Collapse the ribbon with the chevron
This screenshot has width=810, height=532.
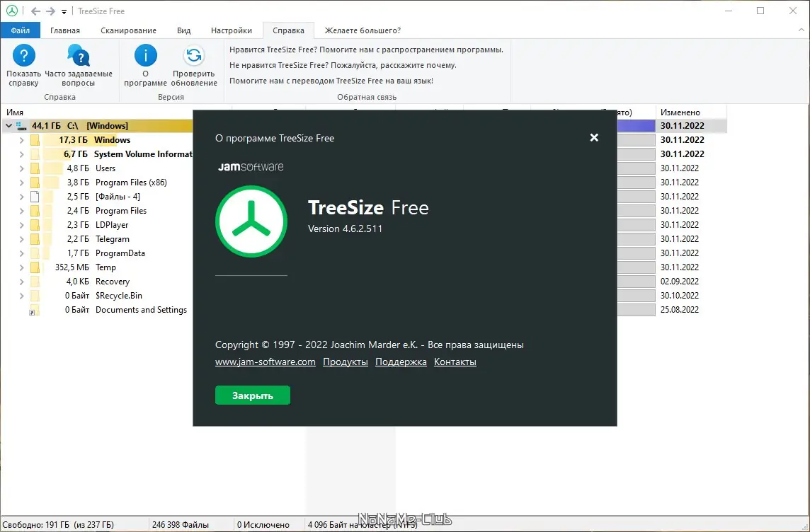point(802,30)
